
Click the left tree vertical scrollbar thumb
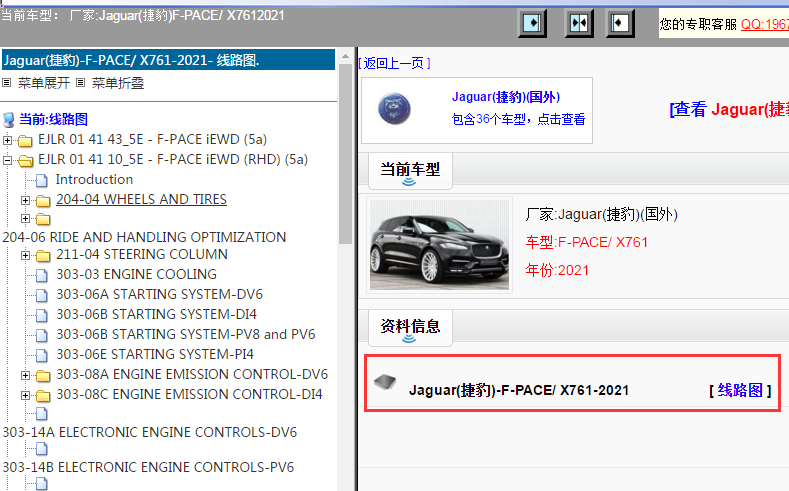click(x=345, y=153)
